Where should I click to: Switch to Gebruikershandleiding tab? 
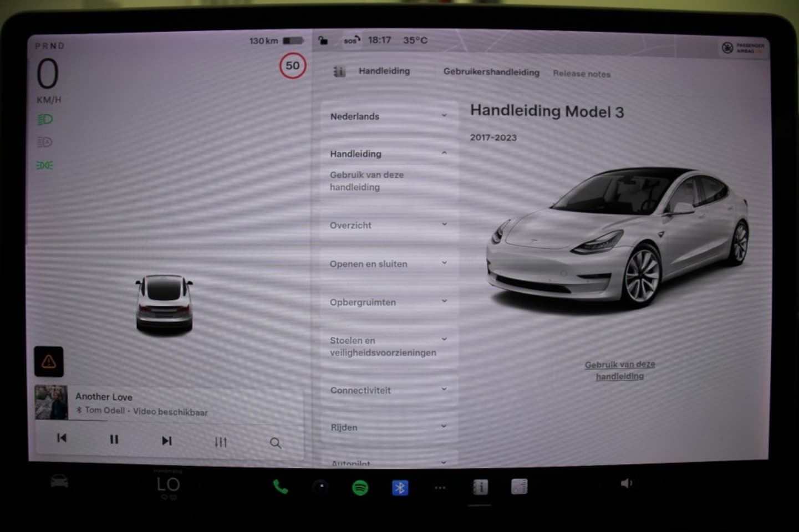point(491,72)
